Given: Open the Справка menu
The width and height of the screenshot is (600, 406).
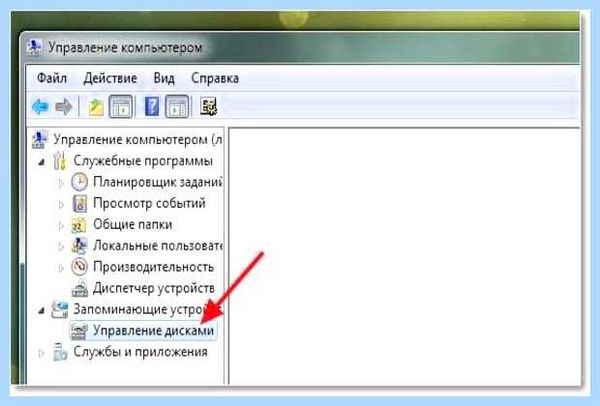Looking at the screenshot, I should tap(215, 78).
